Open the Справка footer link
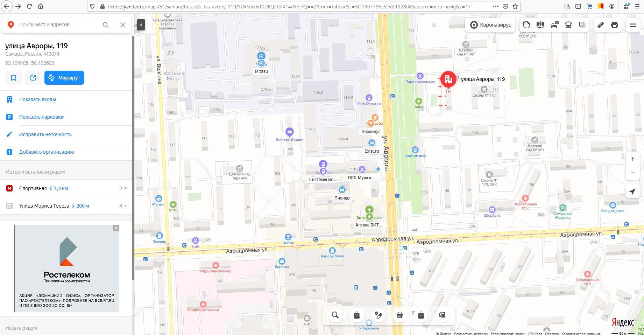The image size is (644, 335). [x=552, y=334]
